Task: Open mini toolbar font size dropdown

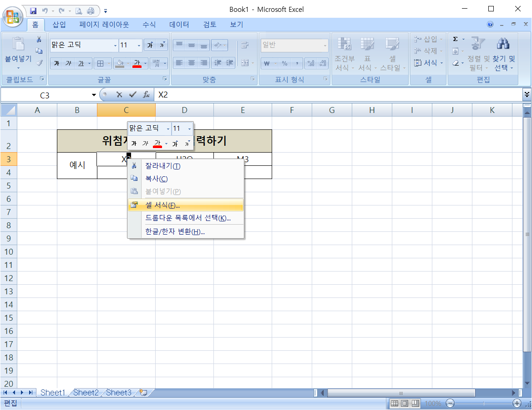Action: pyautogui.click(x=189, y=129)
